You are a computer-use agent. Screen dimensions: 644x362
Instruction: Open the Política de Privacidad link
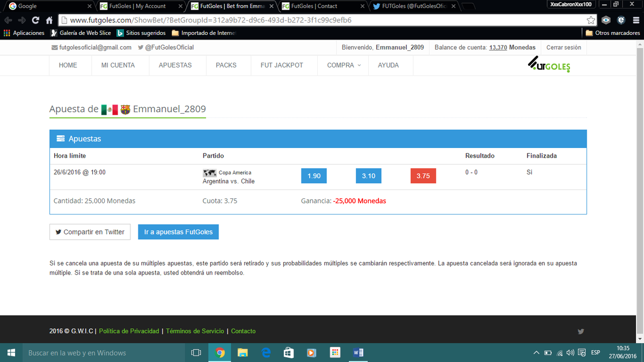click(129, 331)
